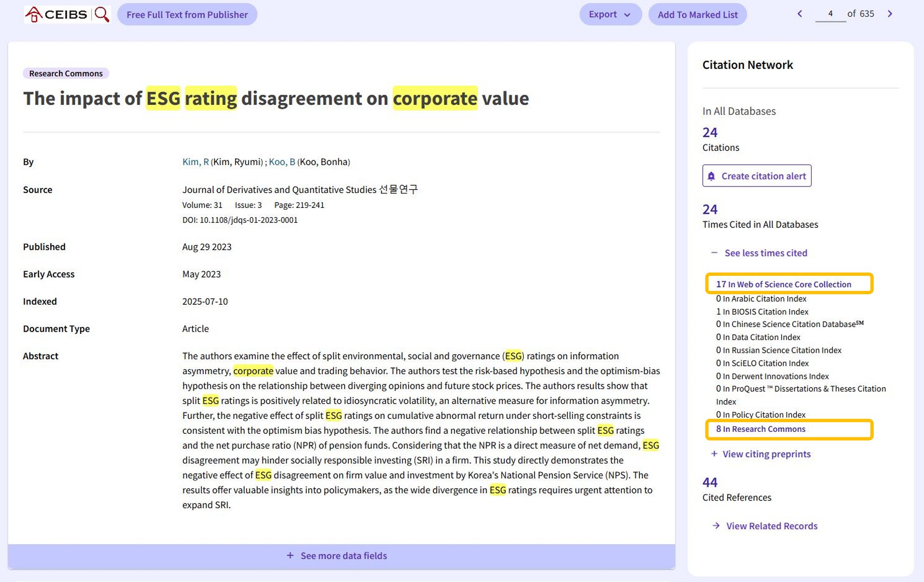Open the Export dropdown menu

coord(610,14)
